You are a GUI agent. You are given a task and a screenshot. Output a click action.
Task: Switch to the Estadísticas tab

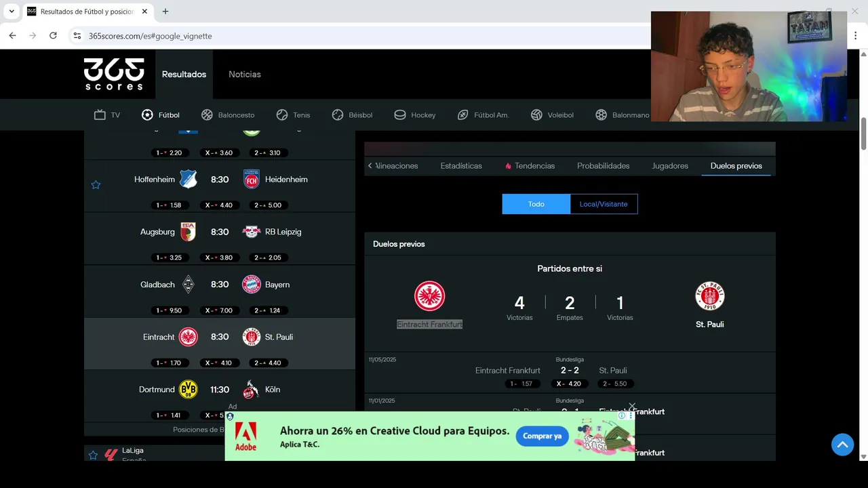461,165
